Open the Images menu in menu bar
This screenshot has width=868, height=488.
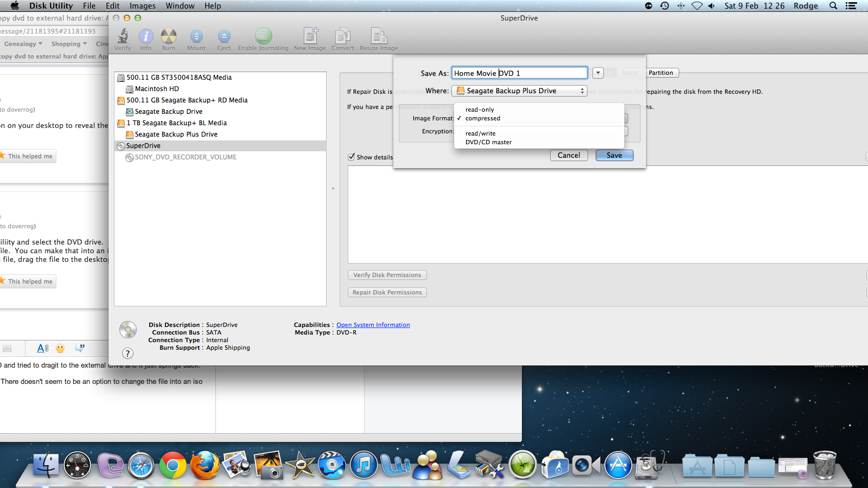coord(142,6)
